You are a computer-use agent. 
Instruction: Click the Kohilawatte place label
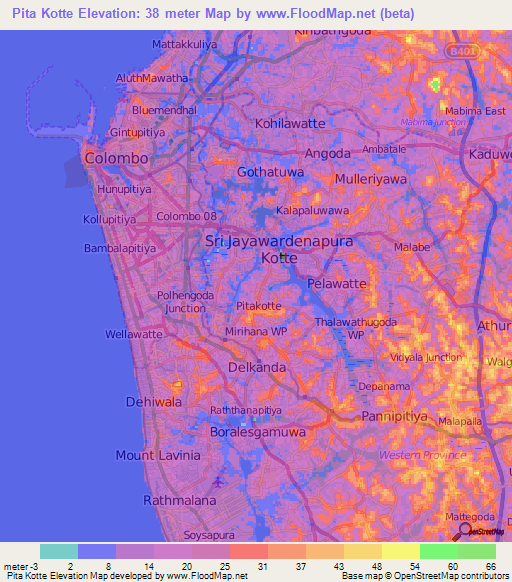tap(290, 124)
